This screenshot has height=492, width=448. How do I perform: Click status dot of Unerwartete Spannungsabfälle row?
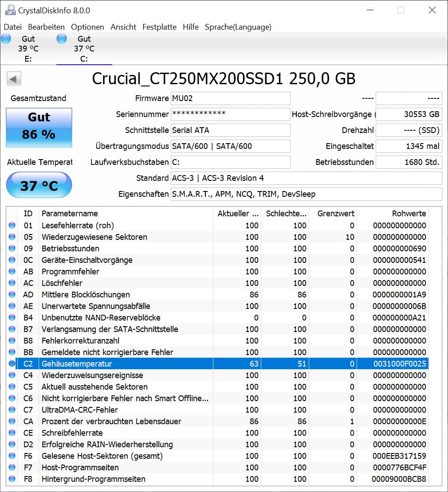(x=12, y=306)
